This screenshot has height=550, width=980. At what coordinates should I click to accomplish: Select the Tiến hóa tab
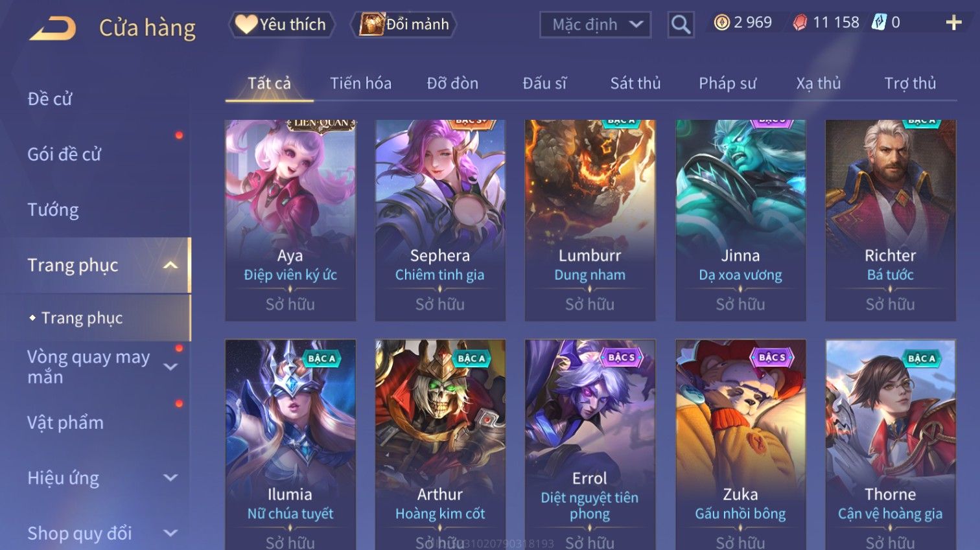pyautogui.click(x=360, y=84)
